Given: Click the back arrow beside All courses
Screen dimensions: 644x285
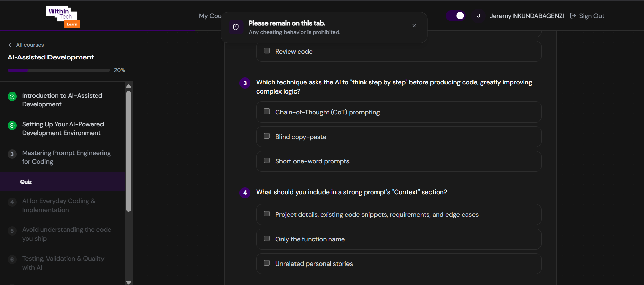Looking at the screenshot, I should point(11,45).
